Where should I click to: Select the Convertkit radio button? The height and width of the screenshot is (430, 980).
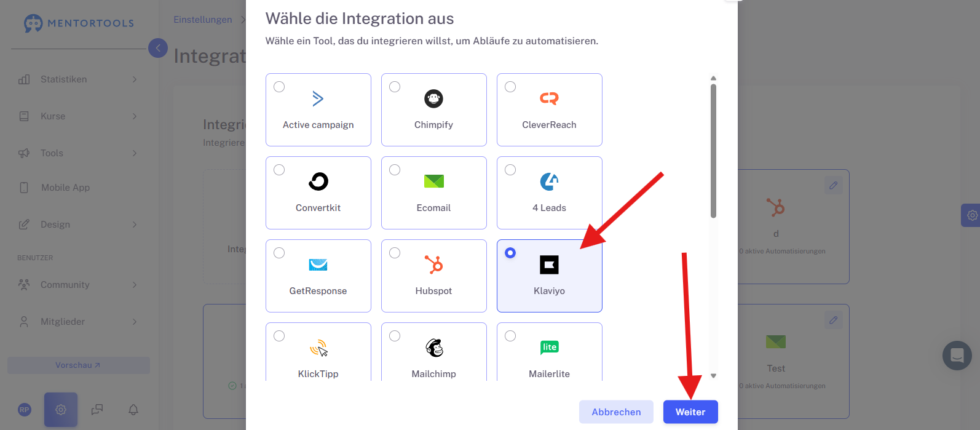[x=279, y=170]
